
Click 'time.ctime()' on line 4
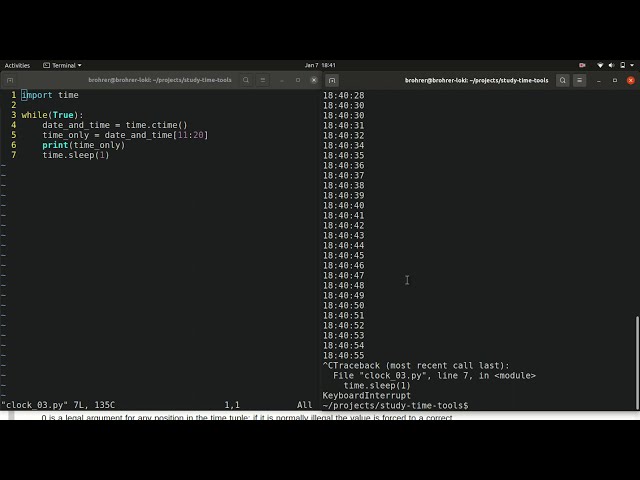(156, 125)
